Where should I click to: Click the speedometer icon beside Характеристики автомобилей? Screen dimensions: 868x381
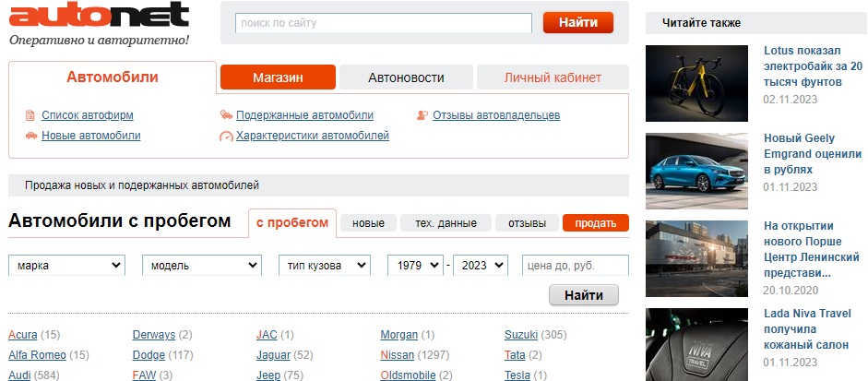(x=226, y=137)
